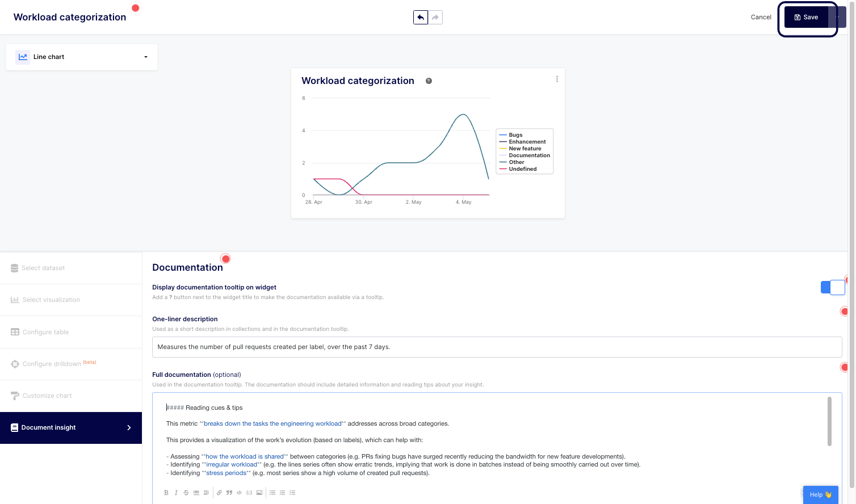Insert a link via the link icon

coord(219,493)
